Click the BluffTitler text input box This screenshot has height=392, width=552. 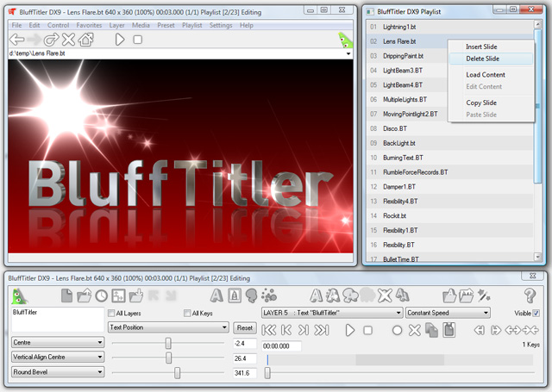click(x=58, y=320)
